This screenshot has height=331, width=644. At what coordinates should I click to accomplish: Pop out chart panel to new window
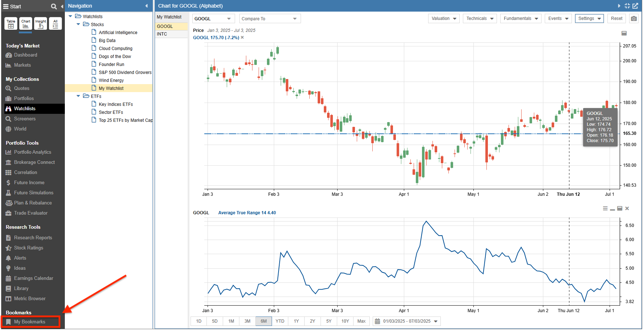[635, 6]
